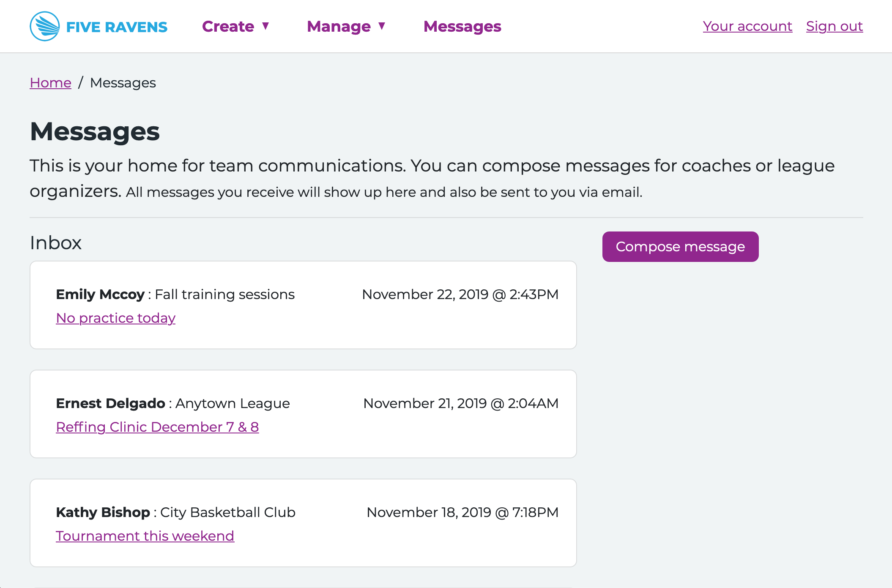Viewport: 892px width, 588px height.
Task: Click the Compose message button
Action: pyautogui.click(x=680, y=247)
